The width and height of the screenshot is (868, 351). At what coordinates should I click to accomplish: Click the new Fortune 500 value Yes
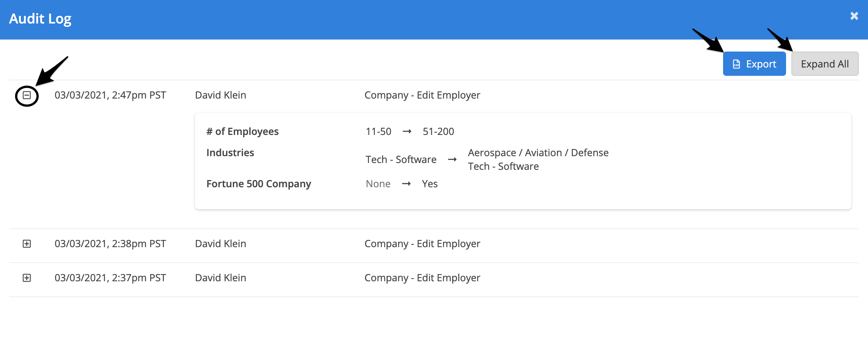(x=429, y=184)
